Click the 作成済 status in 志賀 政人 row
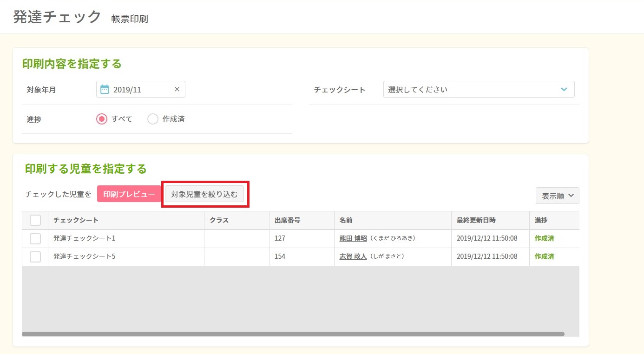Screen dimensions: 644x354 544,256
